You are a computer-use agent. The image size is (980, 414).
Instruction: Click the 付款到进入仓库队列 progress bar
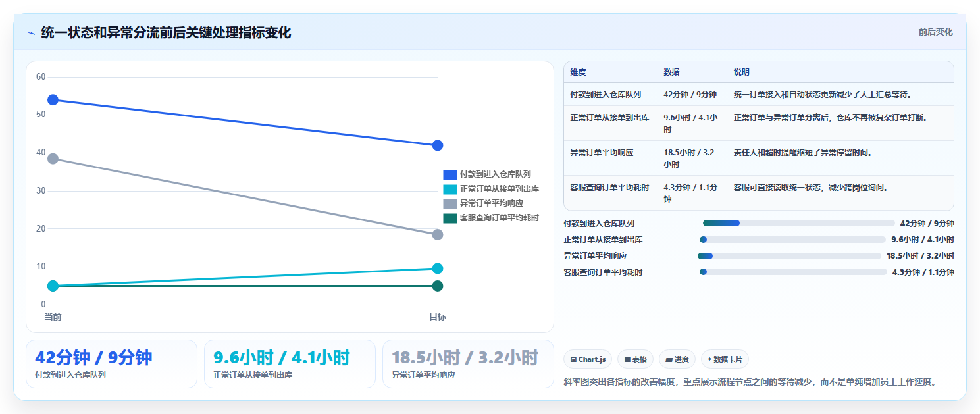pyautogui.click(x=798, y=223)
